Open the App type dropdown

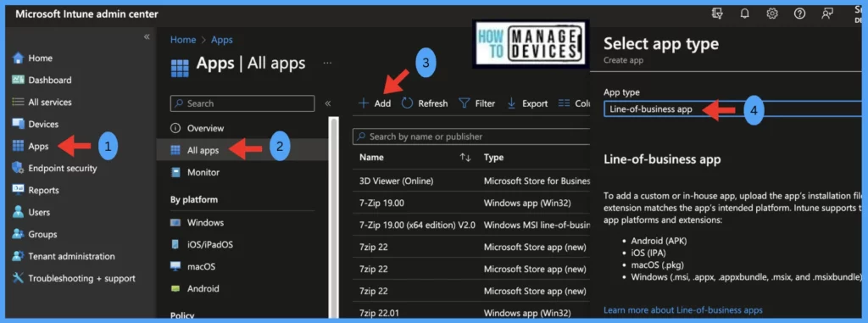732,109
